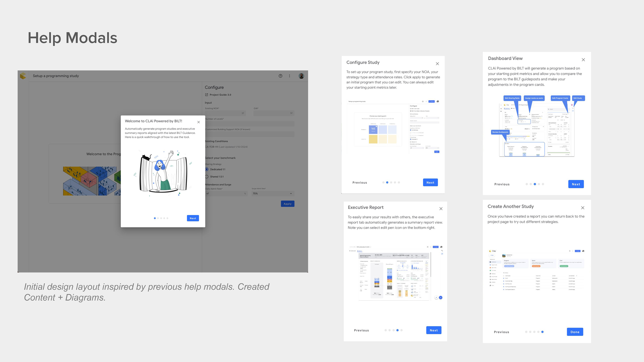Select Shared 1.5:1 sharing strategy

coord(207,177)
